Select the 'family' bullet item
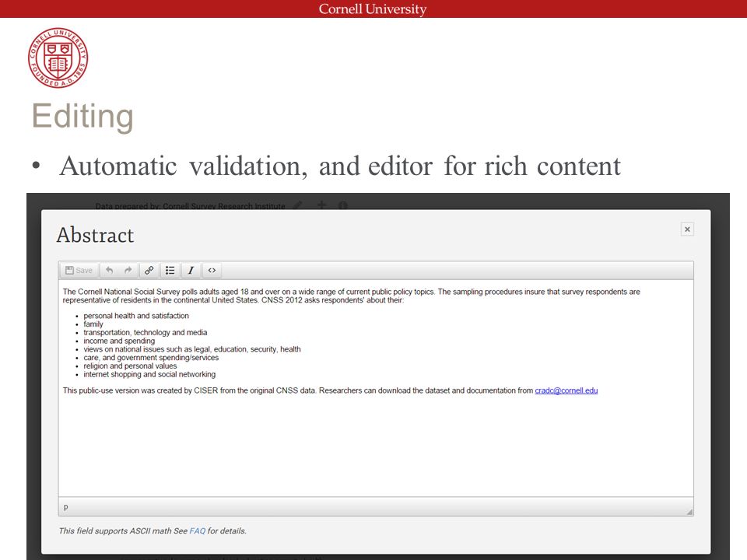Viewport: 747px width, 560px height. [x=93, y=324]
